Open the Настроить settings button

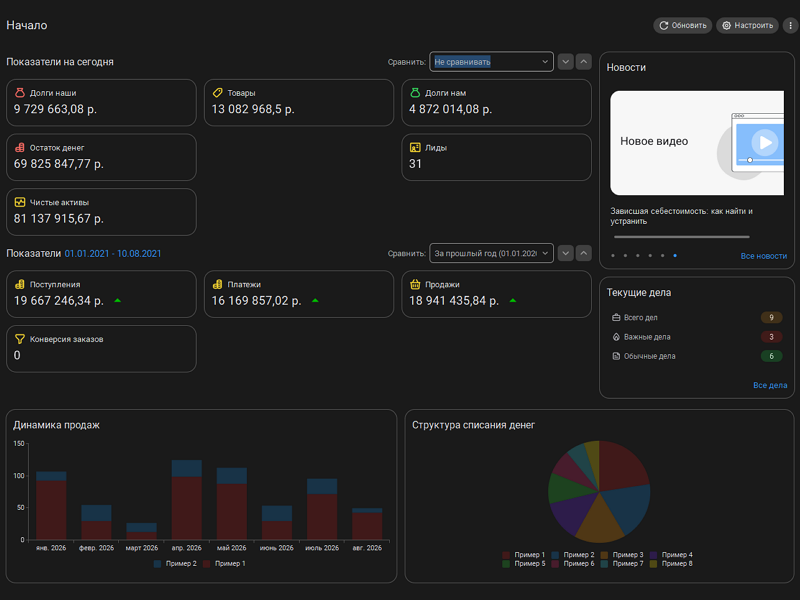point(747,25)
